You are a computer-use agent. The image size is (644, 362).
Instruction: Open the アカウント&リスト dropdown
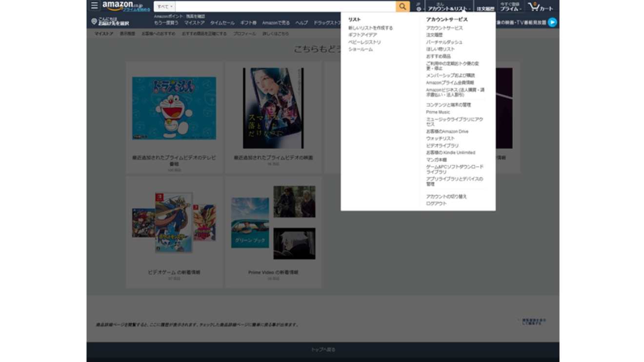[x=449, y=7]
